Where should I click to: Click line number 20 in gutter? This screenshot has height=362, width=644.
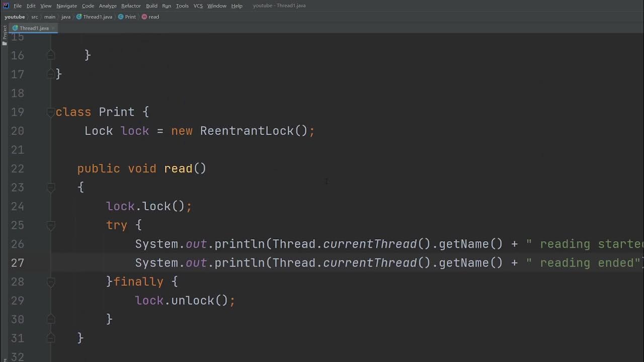[18, 131]
